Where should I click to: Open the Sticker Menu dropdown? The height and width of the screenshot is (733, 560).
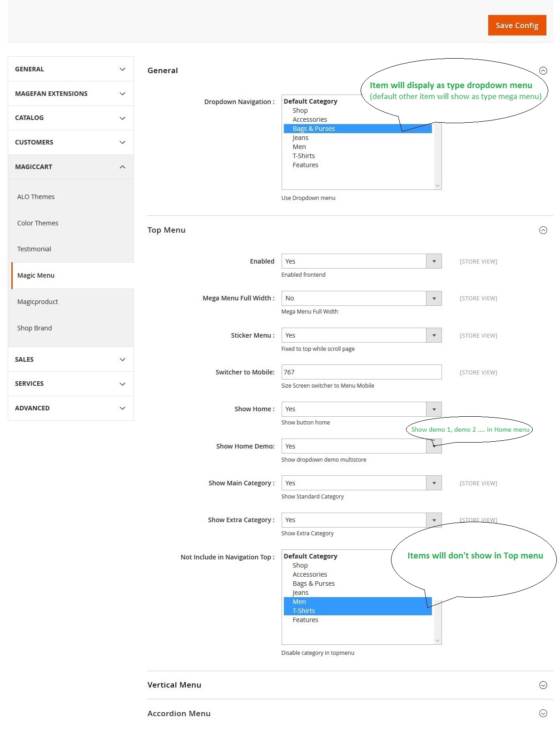pyautogui.click(x=361, y=335)
